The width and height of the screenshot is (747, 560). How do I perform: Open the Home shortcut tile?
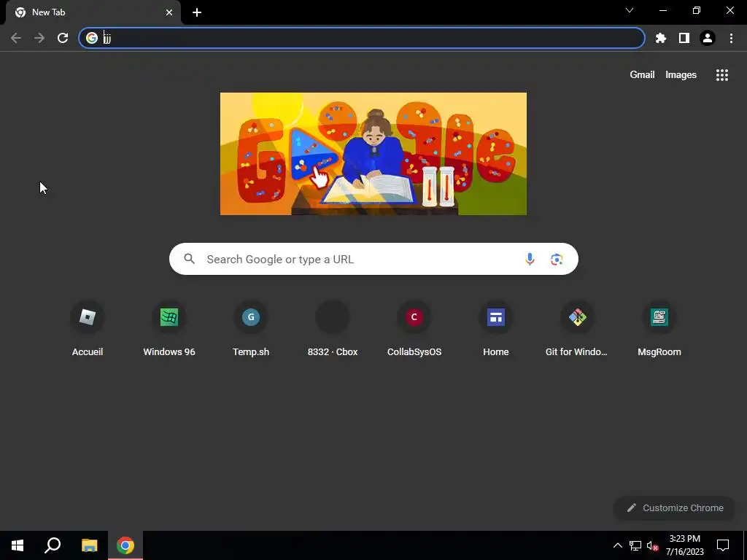pyautogui.click(x=496, y=329)
